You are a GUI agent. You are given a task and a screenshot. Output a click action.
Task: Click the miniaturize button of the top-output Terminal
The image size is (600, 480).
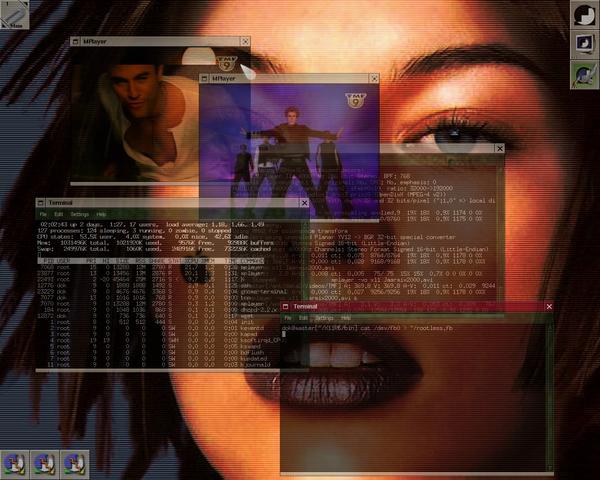pos(41,203)
